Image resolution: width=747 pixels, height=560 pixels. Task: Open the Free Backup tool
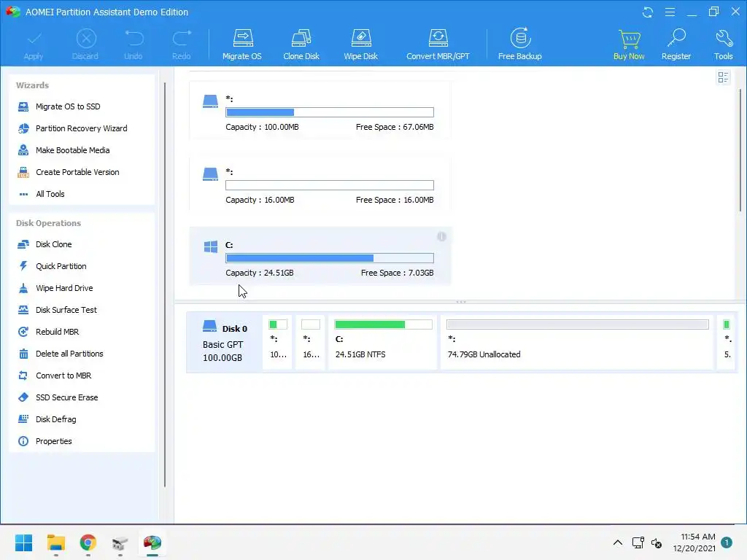click(519, 44)
